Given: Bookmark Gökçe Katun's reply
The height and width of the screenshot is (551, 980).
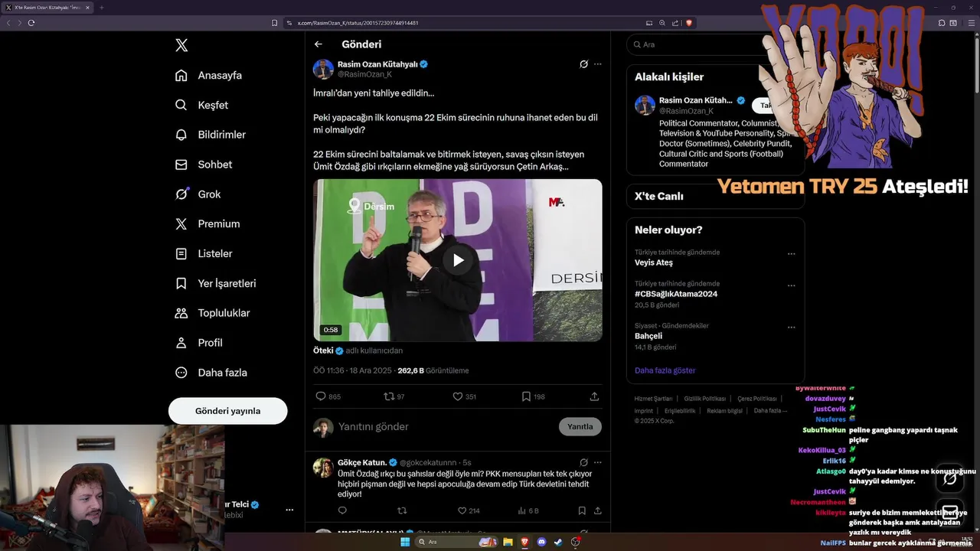Looking at the screenshot, I should click(x=582, y=510).
